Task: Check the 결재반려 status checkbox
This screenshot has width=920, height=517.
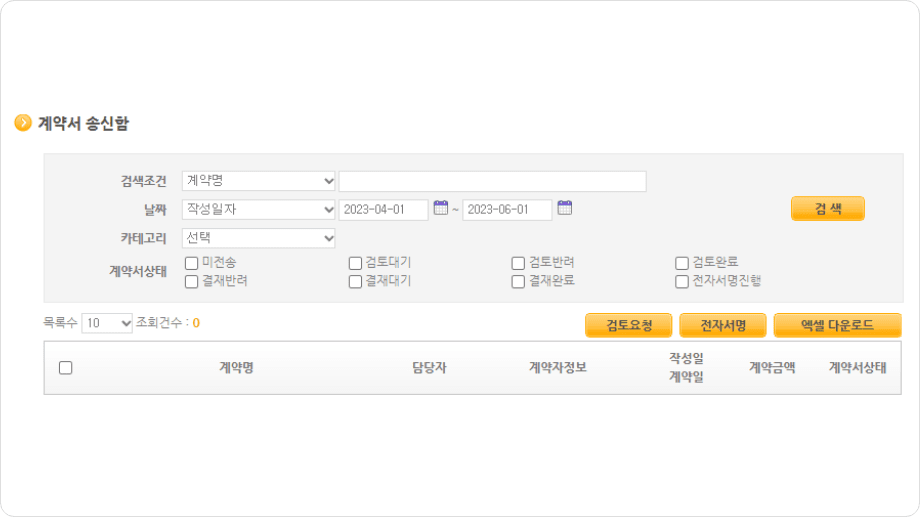Action: click(x=191, y=282)
